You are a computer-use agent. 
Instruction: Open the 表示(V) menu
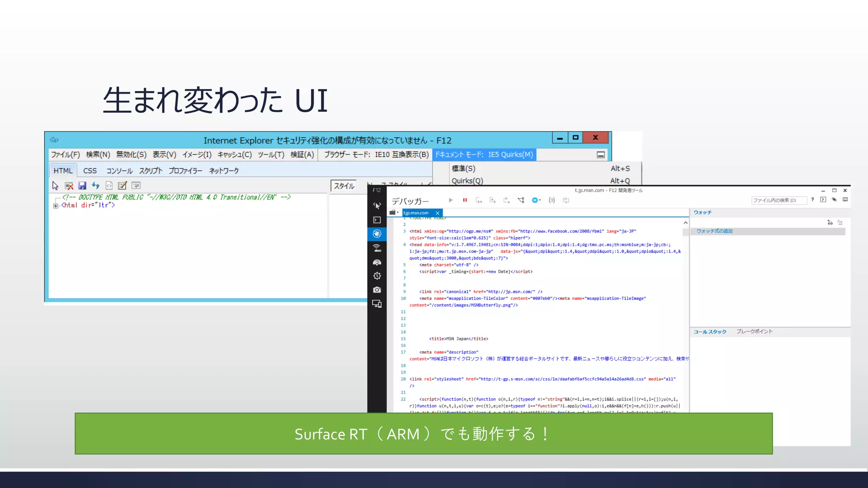(164, 155)
